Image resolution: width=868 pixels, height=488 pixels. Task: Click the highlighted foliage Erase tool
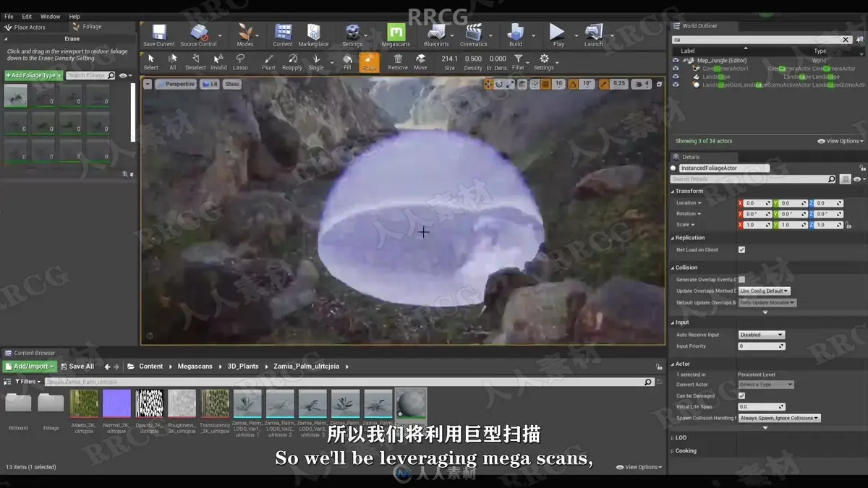pos(369,62)
